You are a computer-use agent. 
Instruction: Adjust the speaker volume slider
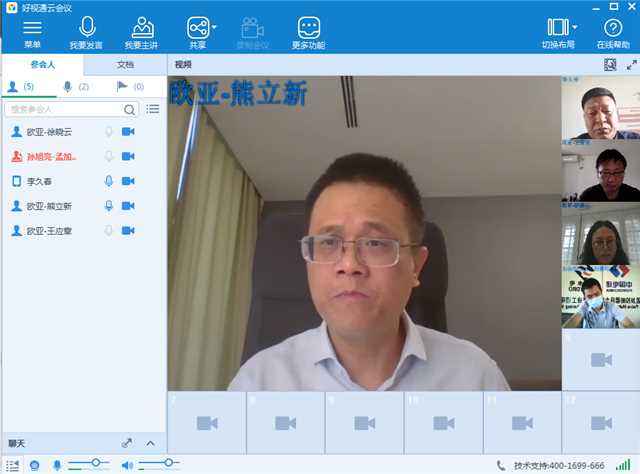[158, 462]
